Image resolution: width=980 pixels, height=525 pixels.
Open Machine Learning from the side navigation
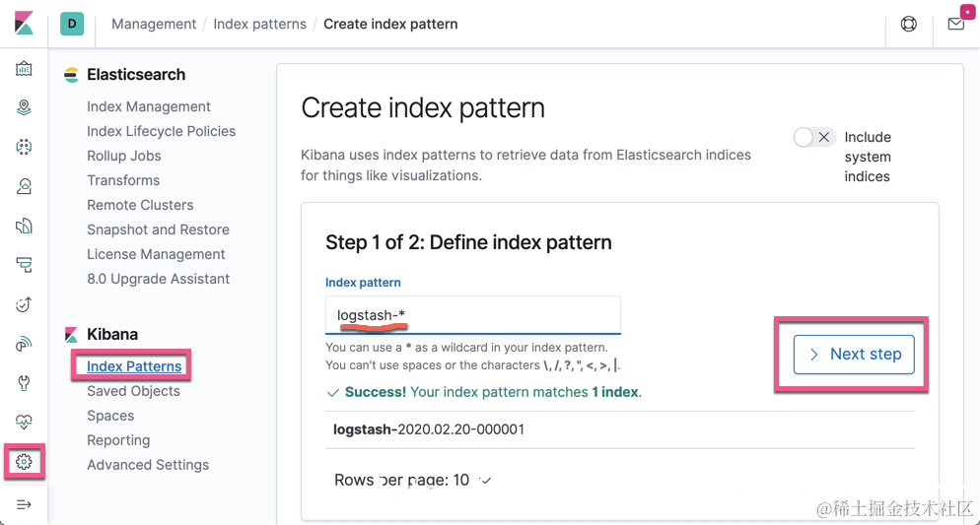tap(25, 147)
